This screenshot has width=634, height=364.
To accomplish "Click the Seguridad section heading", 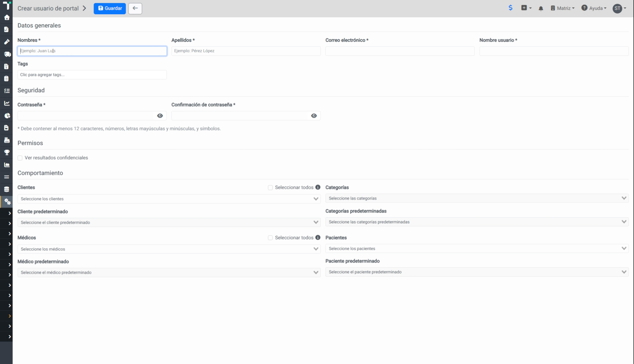I will coord(31,90).
